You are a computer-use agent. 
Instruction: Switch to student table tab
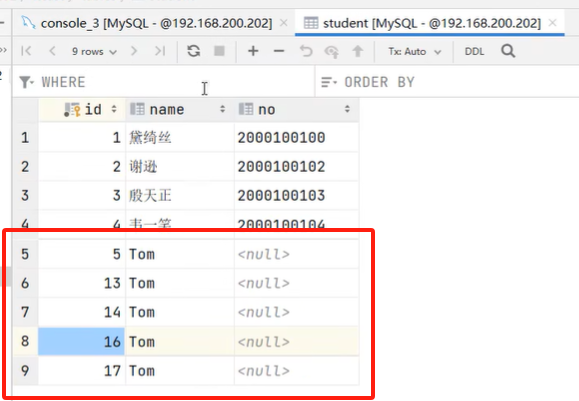tap(430, 23)
